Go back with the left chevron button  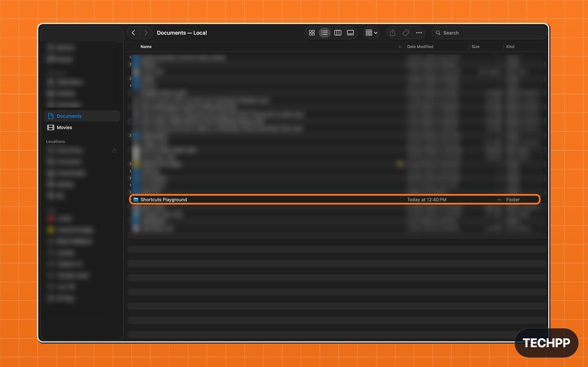133,33
